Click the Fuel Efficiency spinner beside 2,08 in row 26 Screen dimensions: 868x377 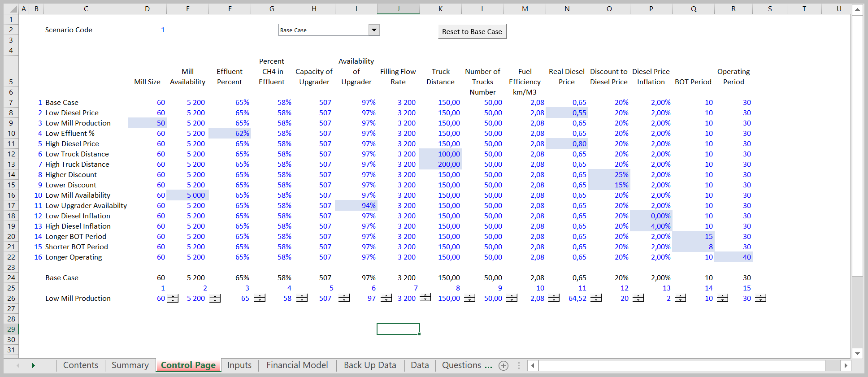554,298
